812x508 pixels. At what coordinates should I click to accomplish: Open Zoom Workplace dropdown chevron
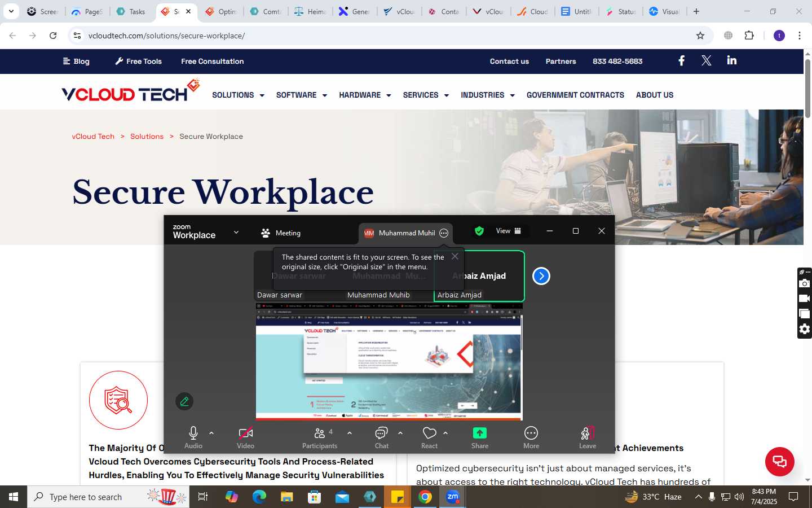pos(236,233)
